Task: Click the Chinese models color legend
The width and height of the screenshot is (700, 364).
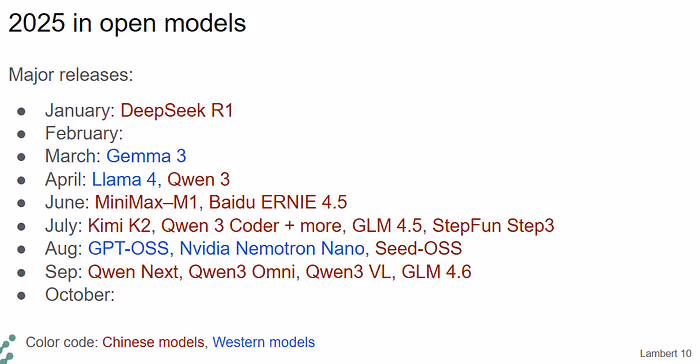Action: pos(153,342)
